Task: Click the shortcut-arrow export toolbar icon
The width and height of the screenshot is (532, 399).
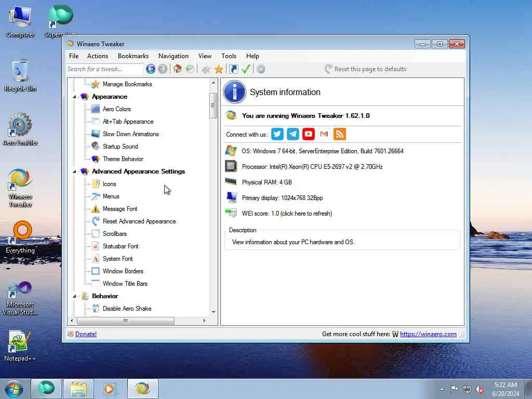Action: coord(234,69)
